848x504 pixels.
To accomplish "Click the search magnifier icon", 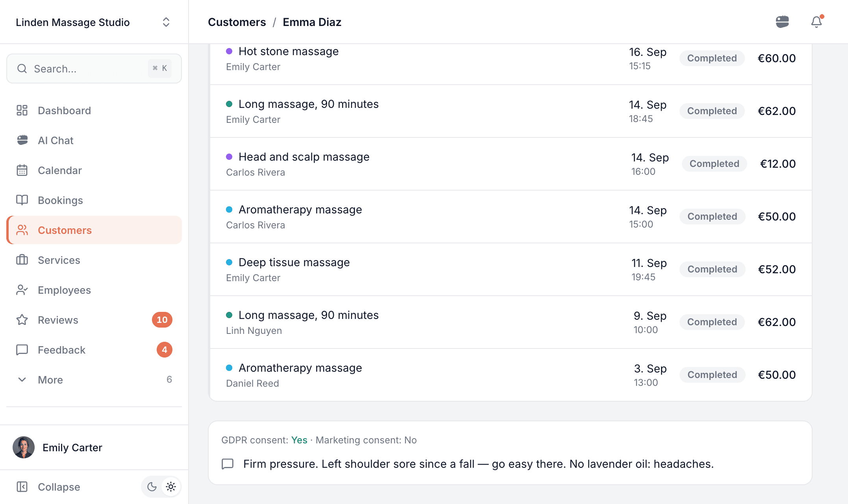I will coord(22,69).
